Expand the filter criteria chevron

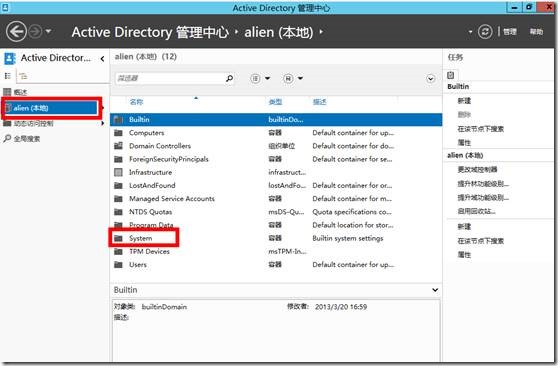431,79
